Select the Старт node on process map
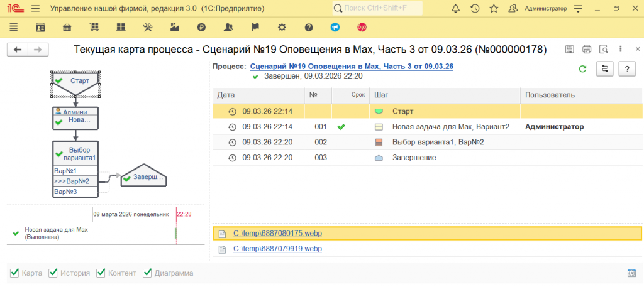This screenshot has height=287, width=644. (75, 84)
